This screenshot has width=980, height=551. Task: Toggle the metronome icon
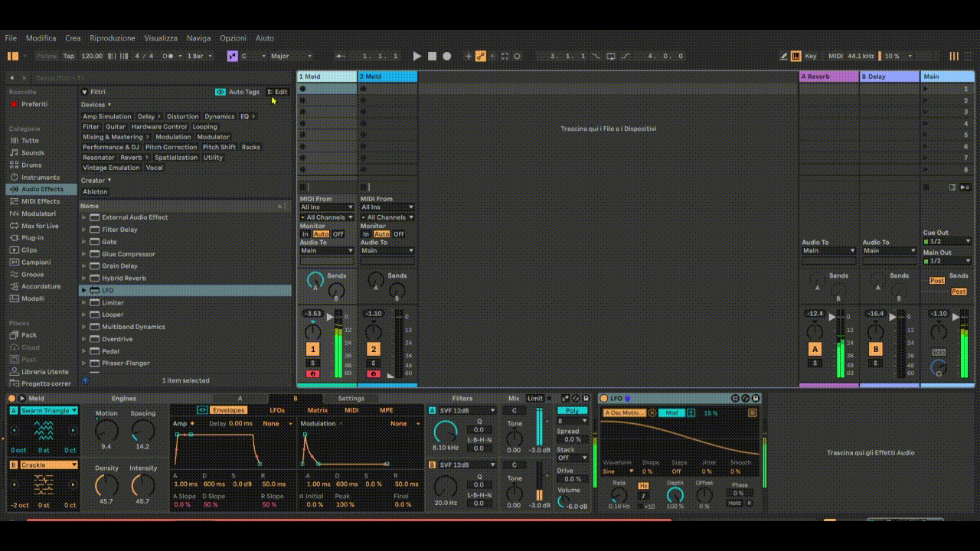coord(168,56)
